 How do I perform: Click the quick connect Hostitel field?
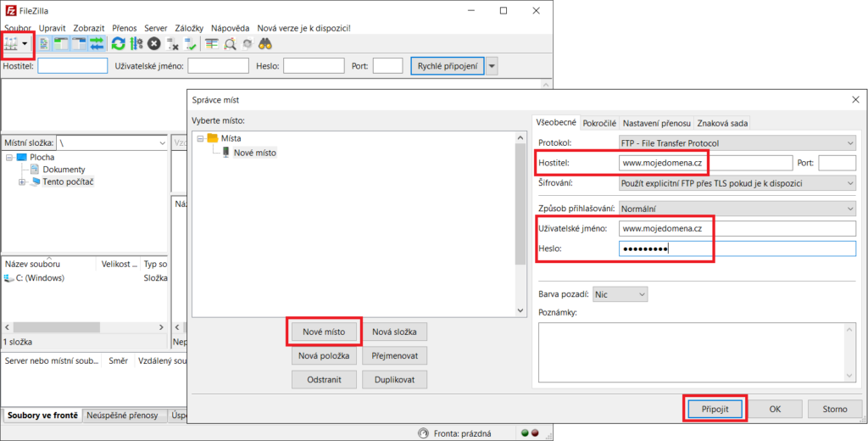pos(73,66)
